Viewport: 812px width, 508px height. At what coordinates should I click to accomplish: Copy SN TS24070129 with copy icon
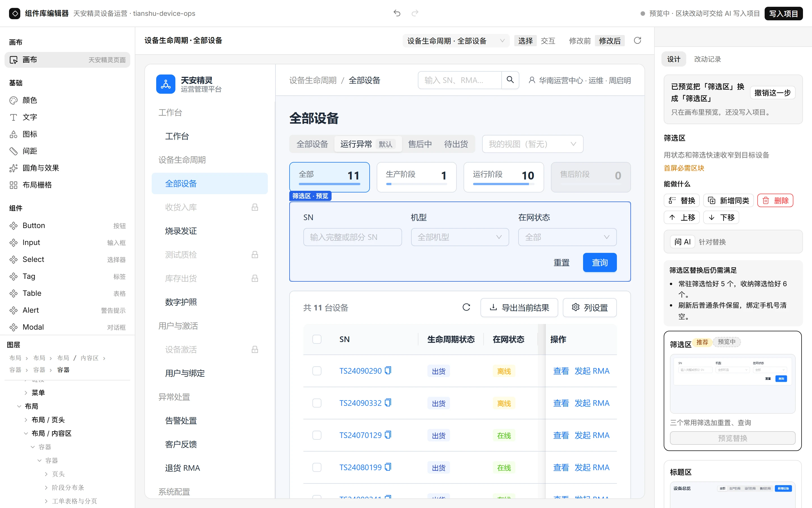(388, 435)
